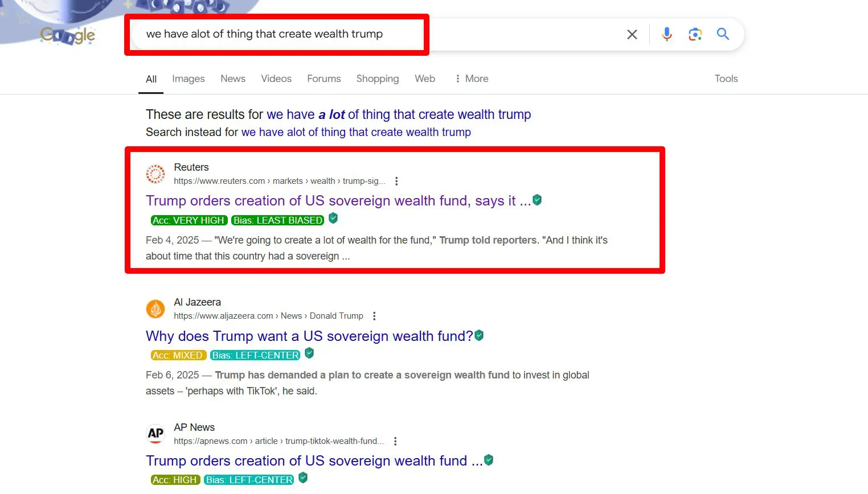Open the search Tools options
Image resolution: width=868 pixels, height=494 pixels.
(726, 79)
